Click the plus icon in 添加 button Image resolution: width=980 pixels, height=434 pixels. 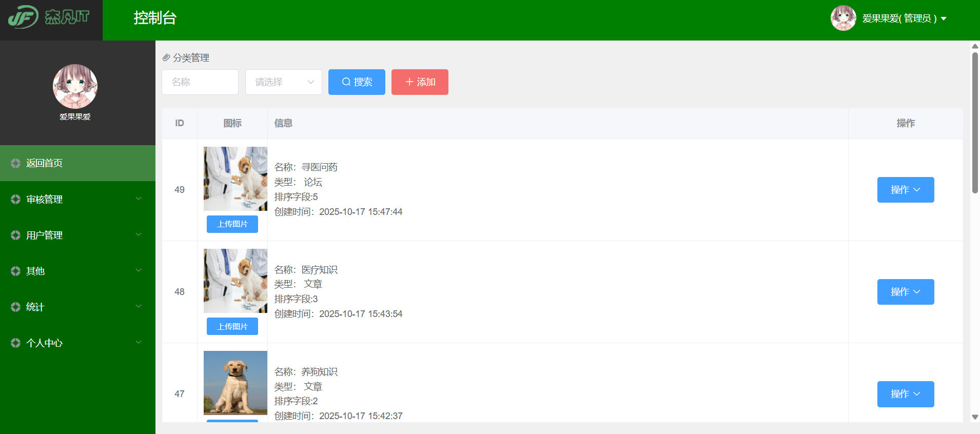click(x=409, y=82)
